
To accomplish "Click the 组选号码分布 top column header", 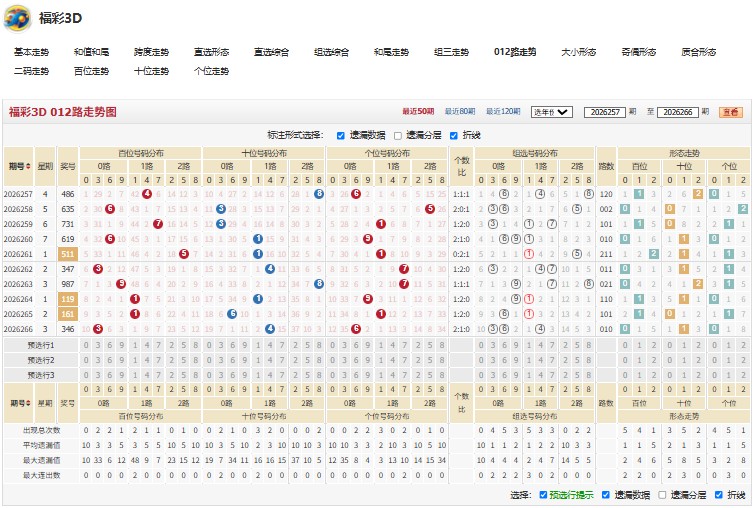I will 535,153.
